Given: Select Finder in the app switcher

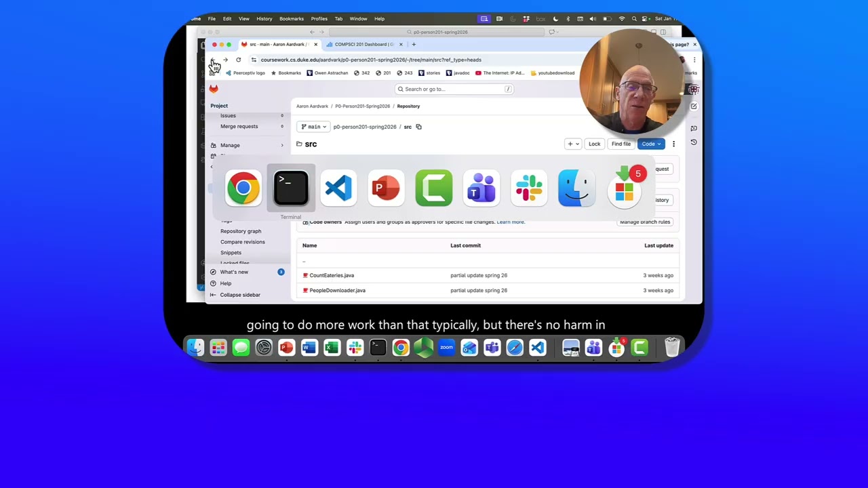Looking at the screenshot, I should click(x=576, y=188).
